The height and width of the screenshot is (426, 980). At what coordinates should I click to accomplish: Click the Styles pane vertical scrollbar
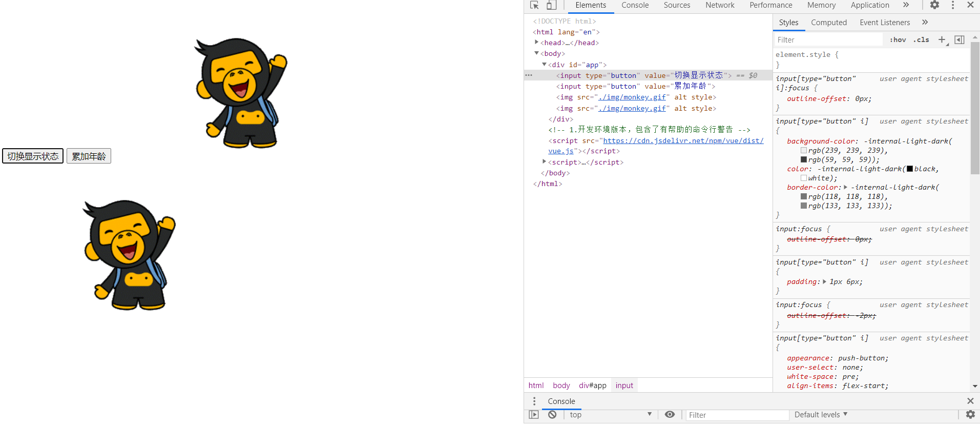975,108
